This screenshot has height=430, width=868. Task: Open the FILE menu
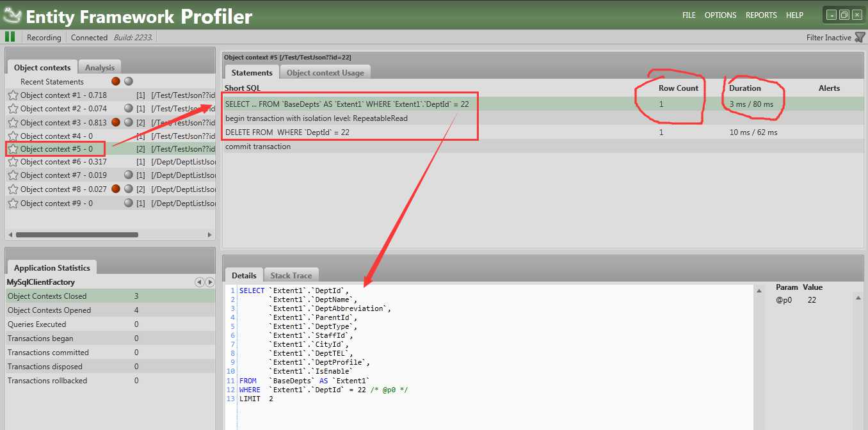pos(689,15)
